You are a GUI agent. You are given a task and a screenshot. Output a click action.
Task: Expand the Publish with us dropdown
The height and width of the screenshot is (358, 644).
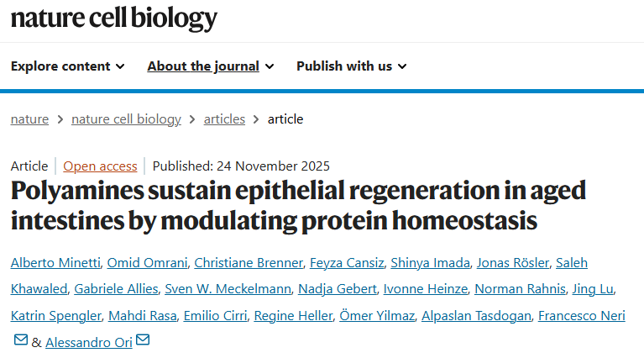(x=351, y=66)
